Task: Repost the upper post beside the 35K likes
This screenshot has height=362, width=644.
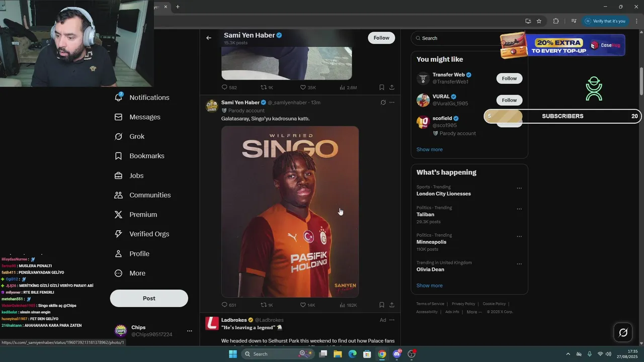Action: tap(267, 87)
